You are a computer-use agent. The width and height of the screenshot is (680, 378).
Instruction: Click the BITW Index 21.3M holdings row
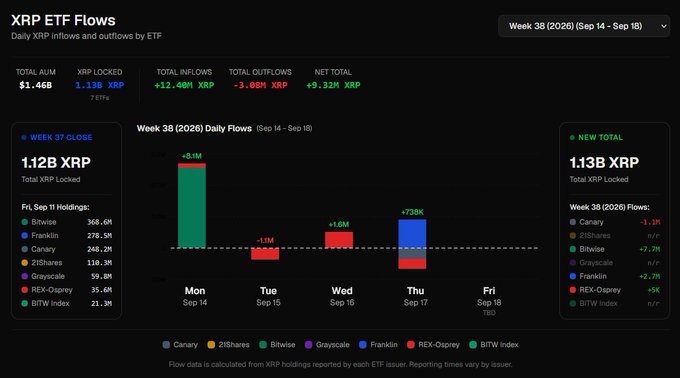[66, 303]
